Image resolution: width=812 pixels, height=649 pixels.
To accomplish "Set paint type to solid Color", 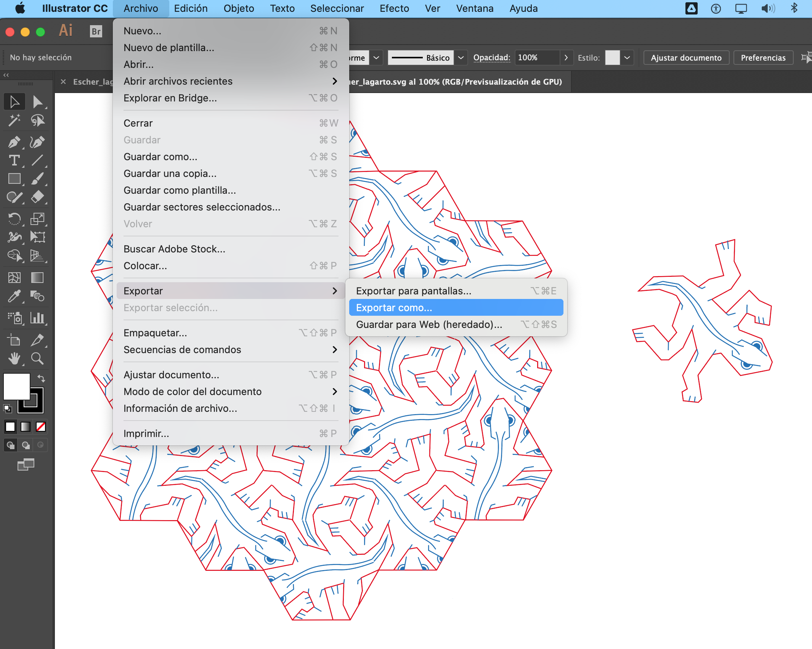I will (11, 427).
